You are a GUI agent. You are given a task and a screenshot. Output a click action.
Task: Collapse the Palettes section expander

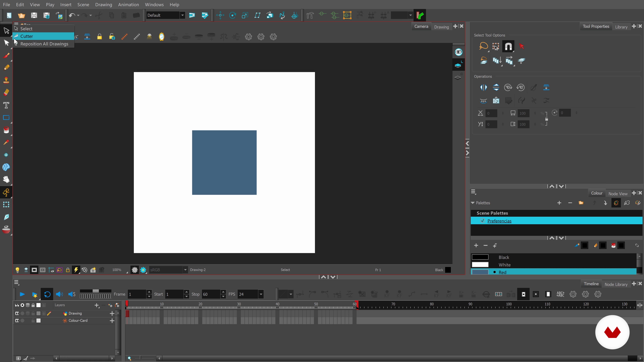tap(472, 203)
